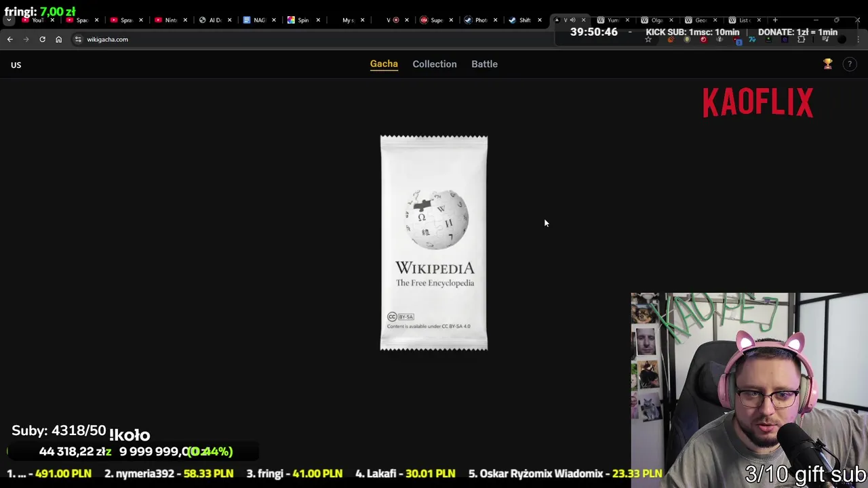The image size is (868, 488).
Task: Open the Collection tab
Action: pos(435,64)
